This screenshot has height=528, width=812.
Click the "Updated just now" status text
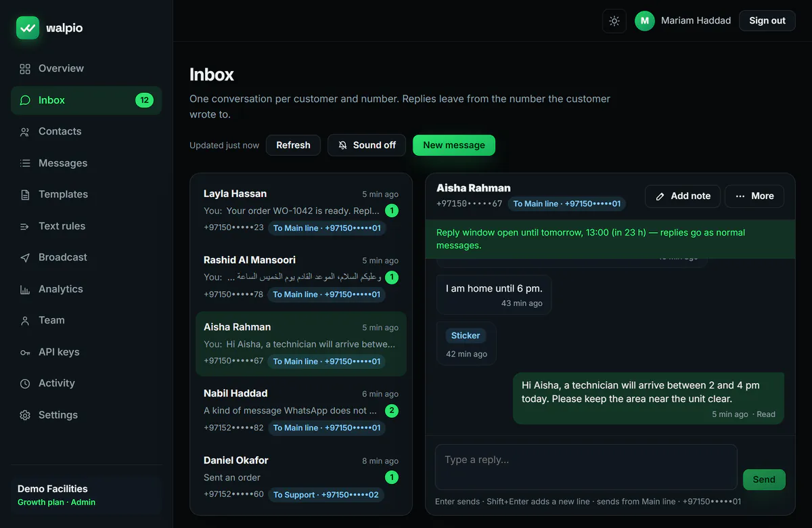pyautogui.click(x=224, y=146)
